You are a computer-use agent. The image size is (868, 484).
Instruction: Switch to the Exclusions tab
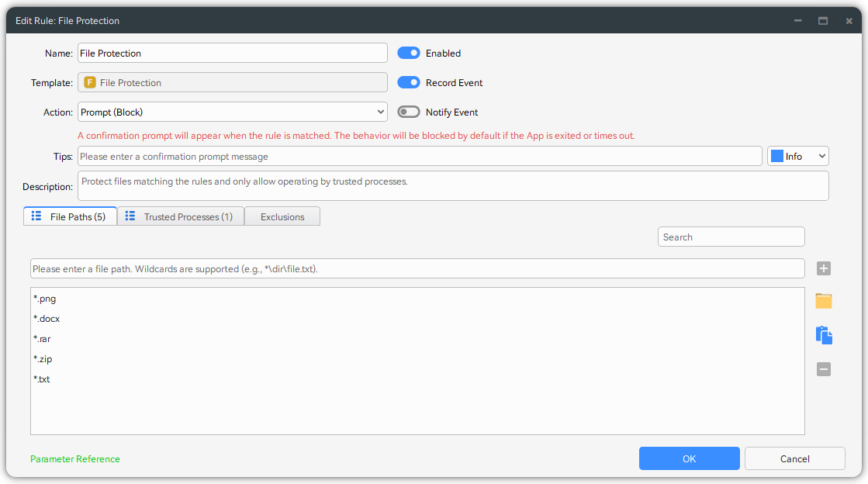click(282, 217)
